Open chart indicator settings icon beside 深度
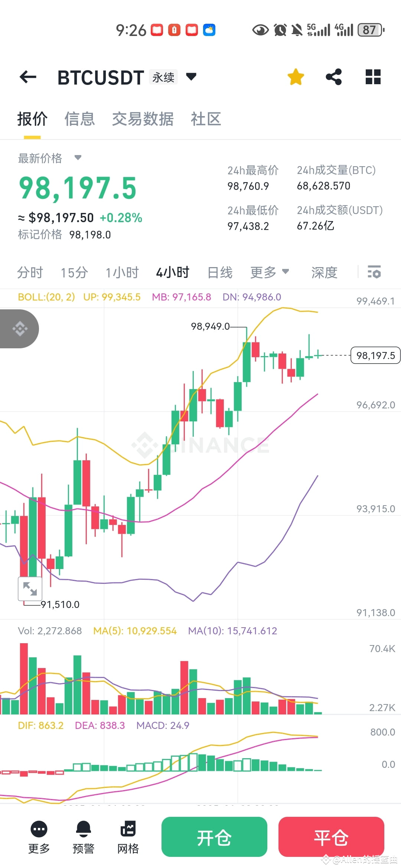 375,272
